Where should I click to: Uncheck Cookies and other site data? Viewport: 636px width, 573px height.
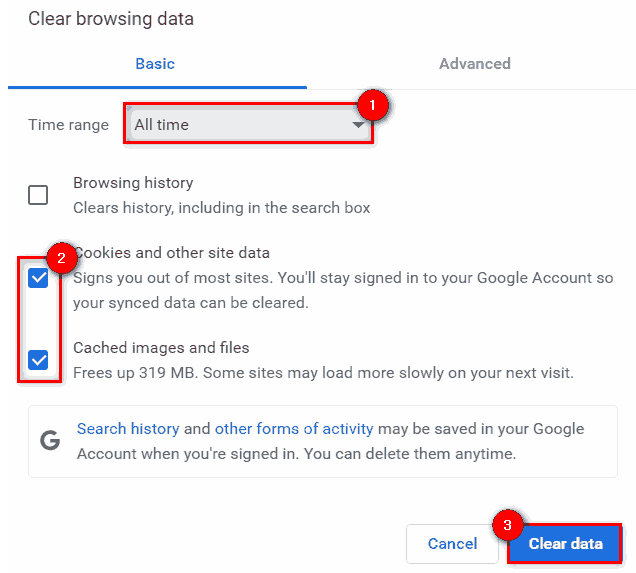coord(38,279)
